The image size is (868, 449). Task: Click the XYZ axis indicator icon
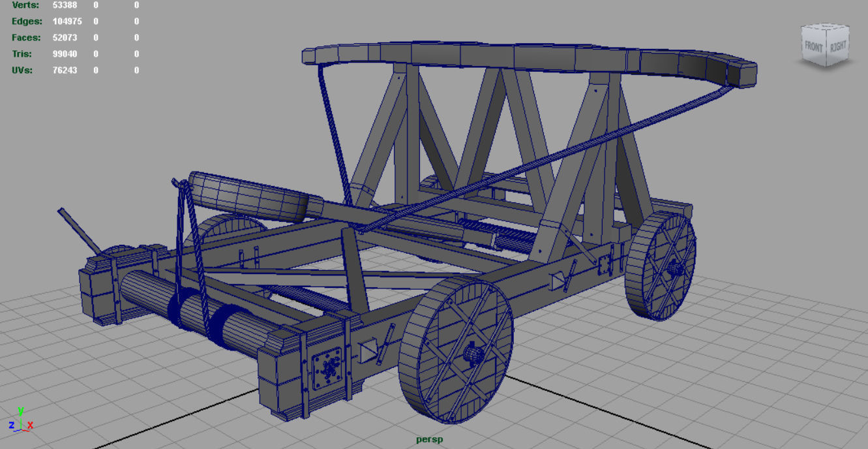(x=21, y=419)
